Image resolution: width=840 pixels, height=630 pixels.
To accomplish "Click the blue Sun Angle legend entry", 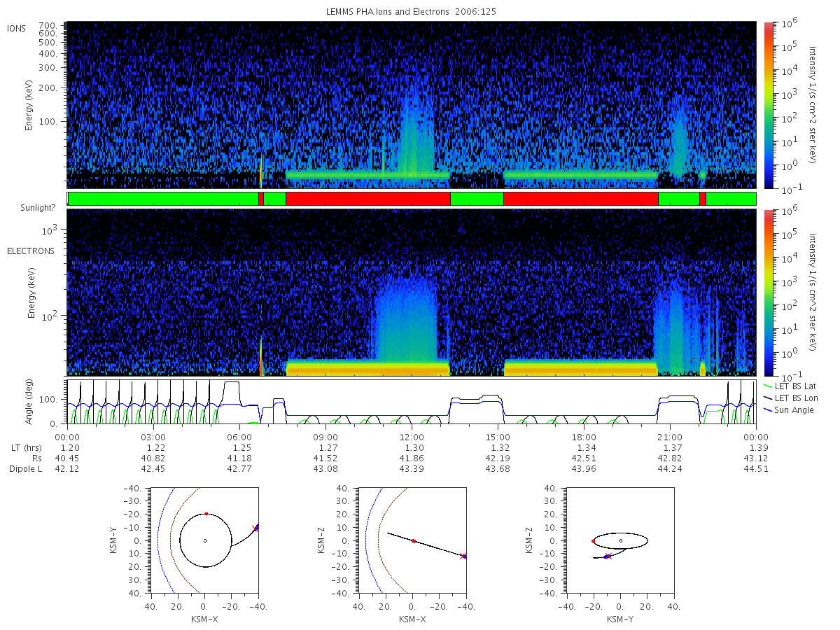I will pyautogui.click(x=787, y=409).
